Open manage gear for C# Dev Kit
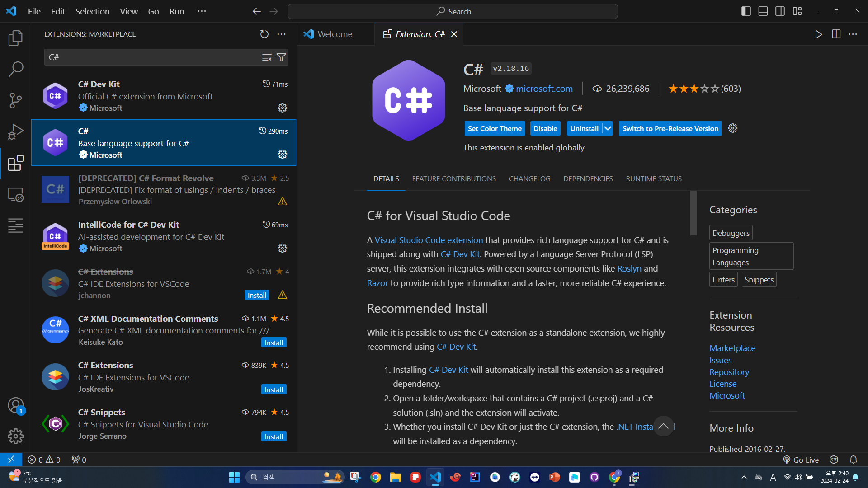868x488 pixels. coord(283,108)
